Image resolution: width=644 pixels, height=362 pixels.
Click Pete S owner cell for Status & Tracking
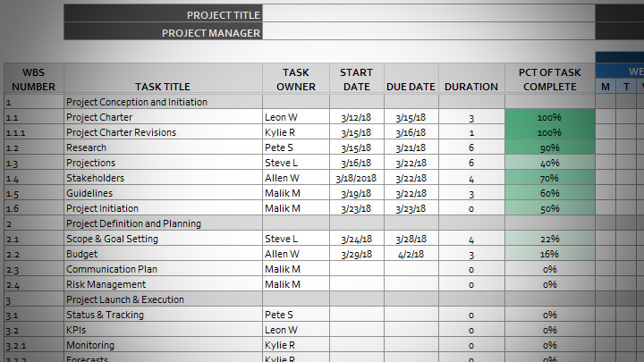pos(296,315)
